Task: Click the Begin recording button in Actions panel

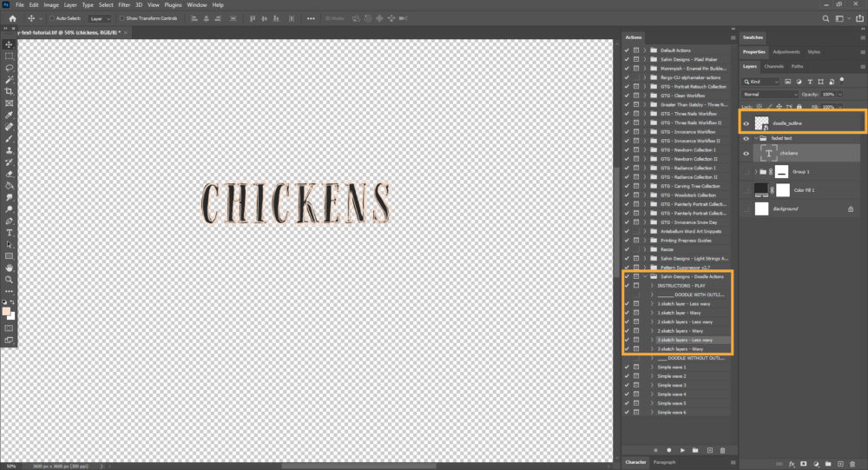Action: tap(668, 450)
